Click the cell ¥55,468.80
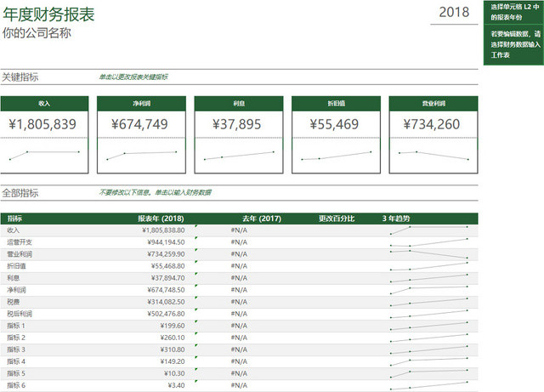544x392 pixels. (168, 266)
